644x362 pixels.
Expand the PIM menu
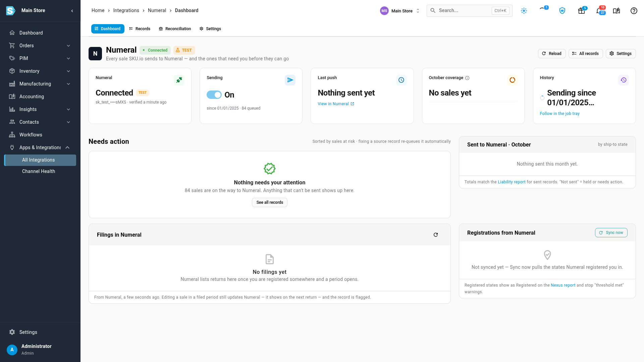[x=40, y=58]
